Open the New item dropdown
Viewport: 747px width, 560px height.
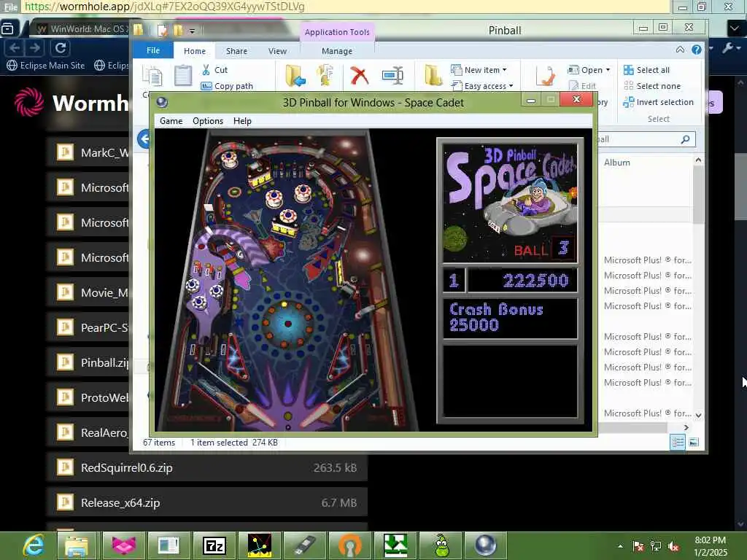[479, 70]
